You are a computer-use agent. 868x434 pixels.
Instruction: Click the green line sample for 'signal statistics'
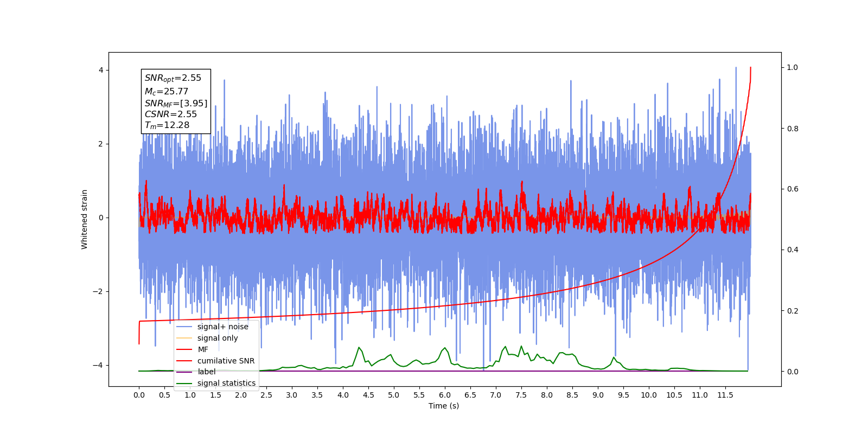[x=184, y=383]
